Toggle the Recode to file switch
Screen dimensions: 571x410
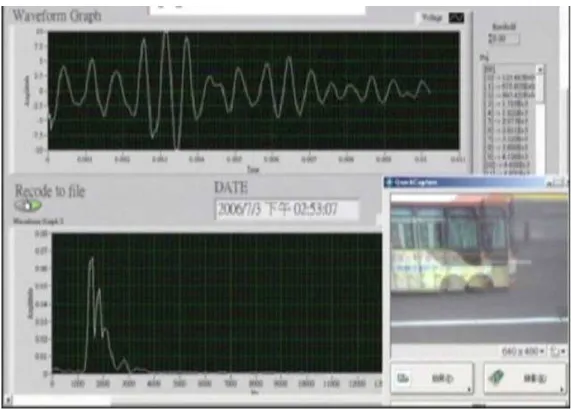[x=28, y=206]
